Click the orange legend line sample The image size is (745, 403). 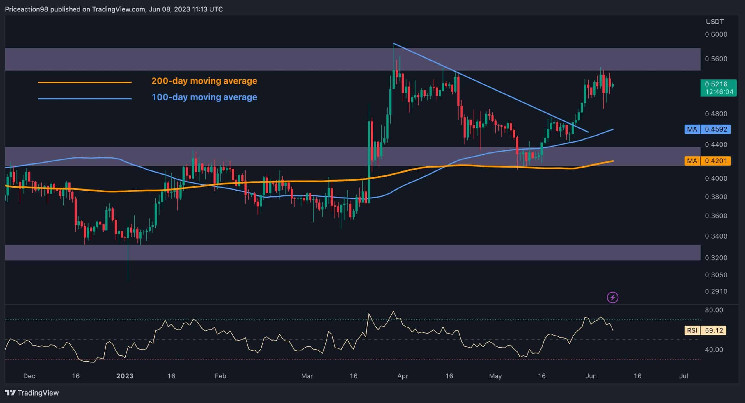point(85,82)
